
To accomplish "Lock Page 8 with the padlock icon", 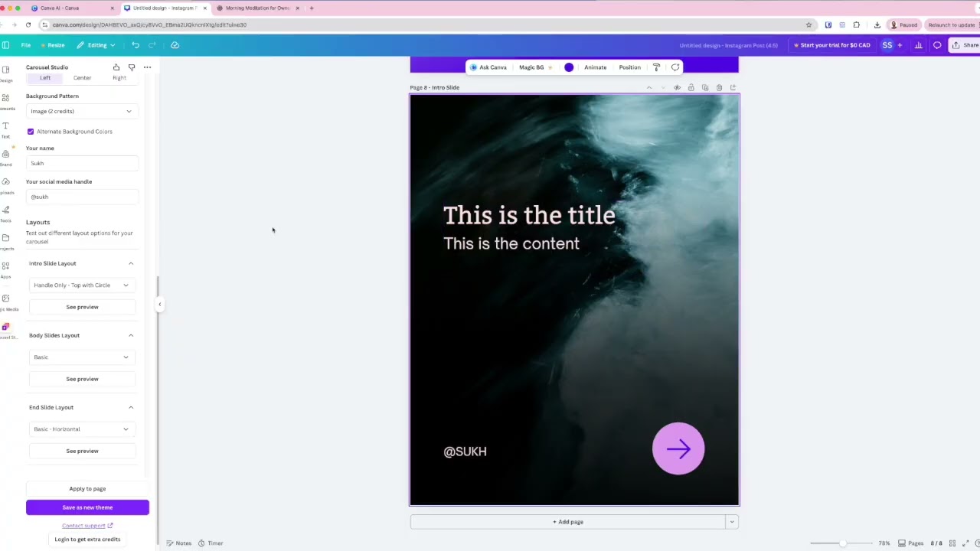I will tap(691, 87).
